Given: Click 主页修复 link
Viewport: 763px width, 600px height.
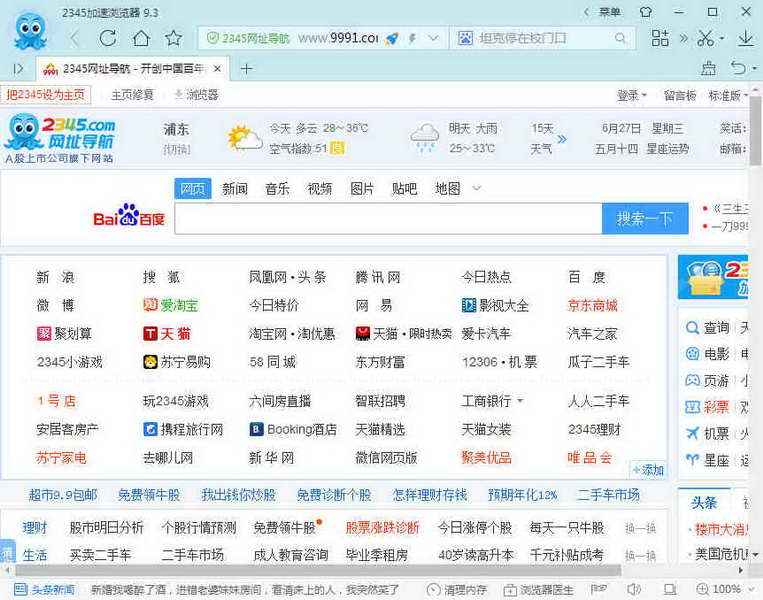Looking at the screenshot, I should click(x=132, y=94).
